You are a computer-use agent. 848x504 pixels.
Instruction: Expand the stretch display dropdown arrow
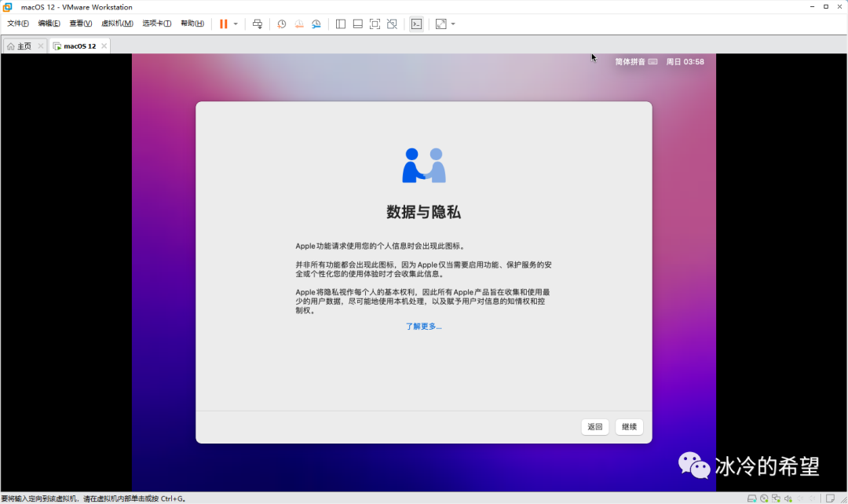[453, 24]
